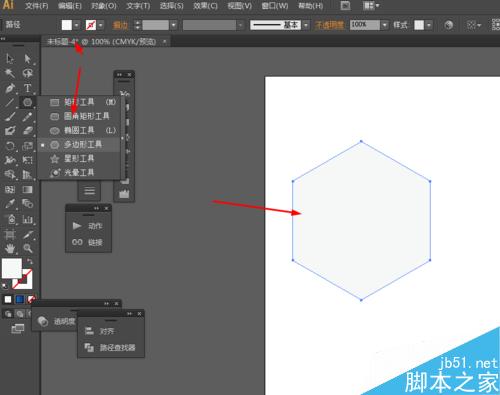This screenshot has width=500, height=395.
Task: Click the swap fill and stroke arrow
Action: (30, 262)
